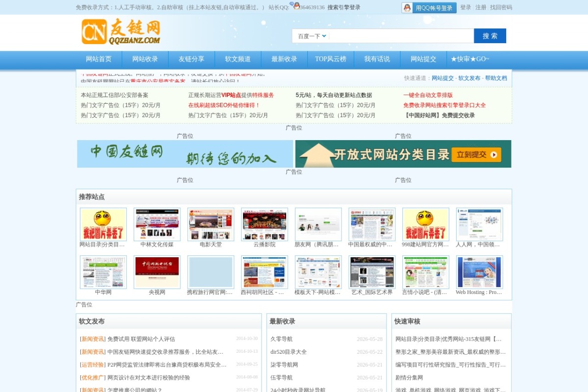This screenshot has height=392, width=588.
Task: Click the 网站提交 quick channel link
Action: click(x=442, y=78)
